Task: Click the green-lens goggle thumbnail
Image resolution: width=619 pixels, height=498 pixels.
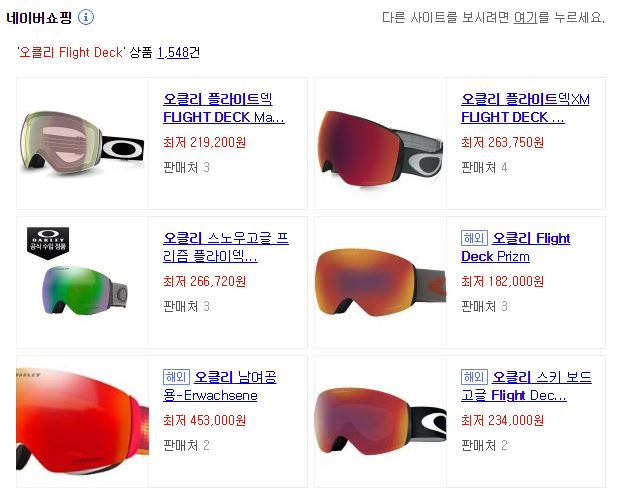Action: (x=84, y=289)
